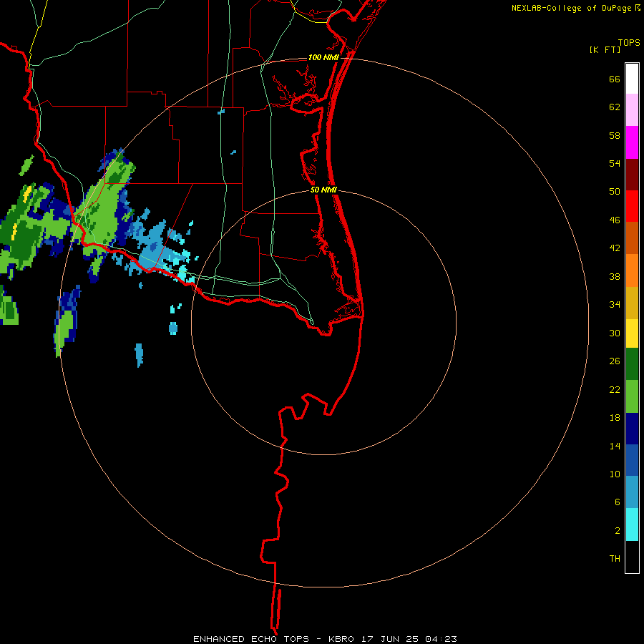This screenshot has width=644, height=644.
Task: Click the "[K FT]" units label
Action: click(x=605, y=49)
